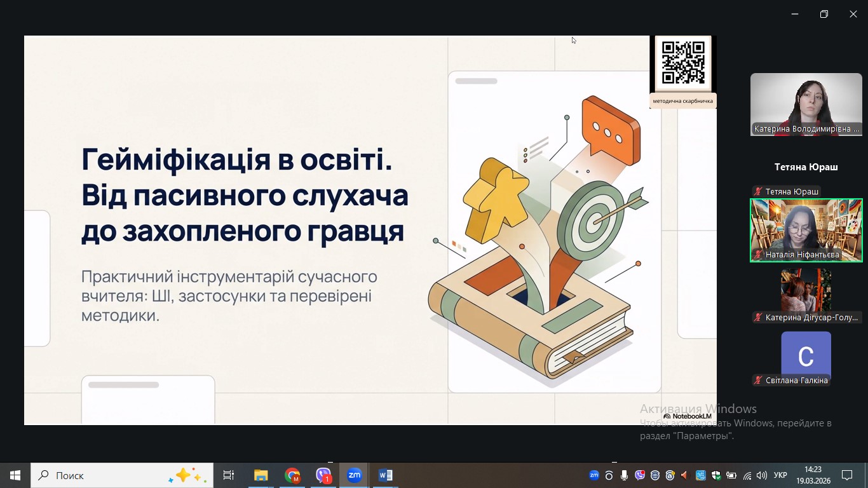Viewport: 868px width, 488px height.
Task: Click the muted mic icon beside Світлана Галкіна
Action: tap(757, 381)
